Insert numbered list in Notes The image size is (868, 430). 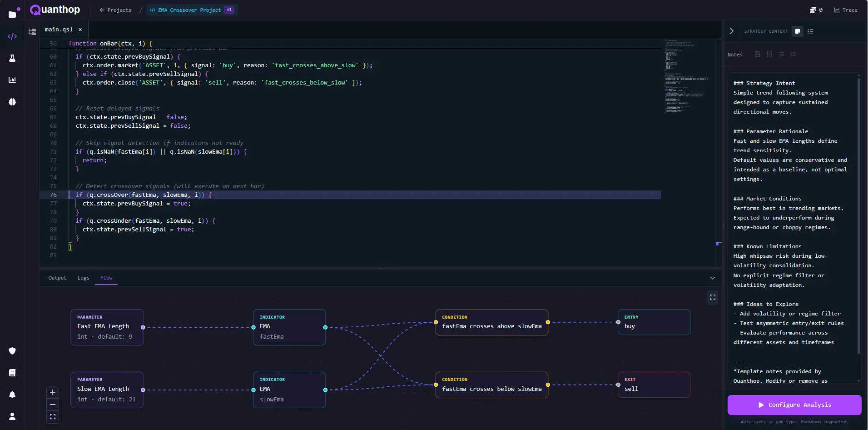click(x=793, y=54)
